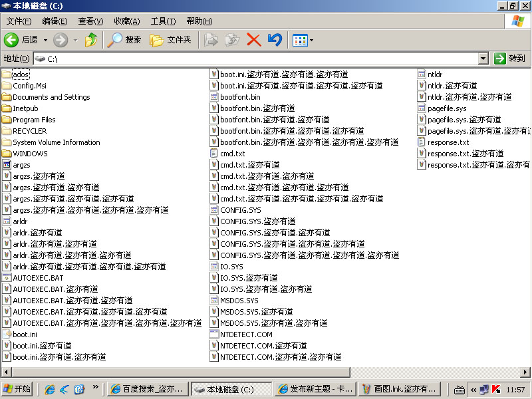Select the pagefile.sys file
532x399 pixels.
[442, 108]
